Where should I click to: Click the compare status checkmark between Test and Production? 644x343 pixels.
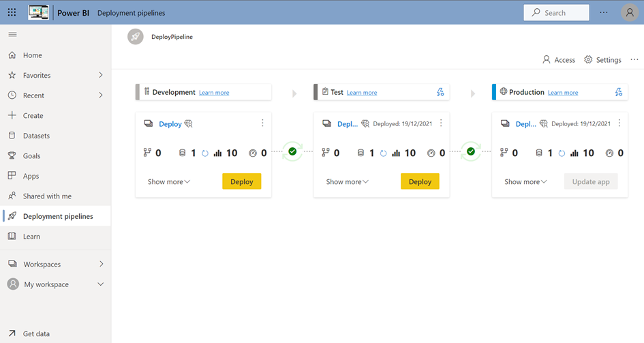471,151
